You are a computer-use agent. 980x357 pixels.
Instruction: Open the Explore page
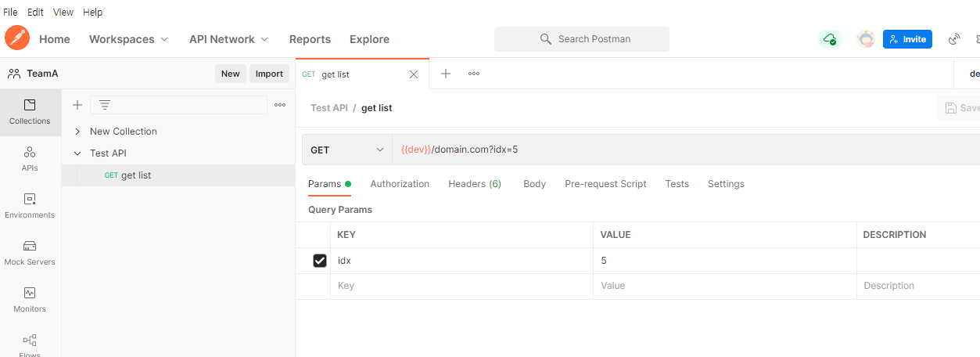[x=369, y=39]
